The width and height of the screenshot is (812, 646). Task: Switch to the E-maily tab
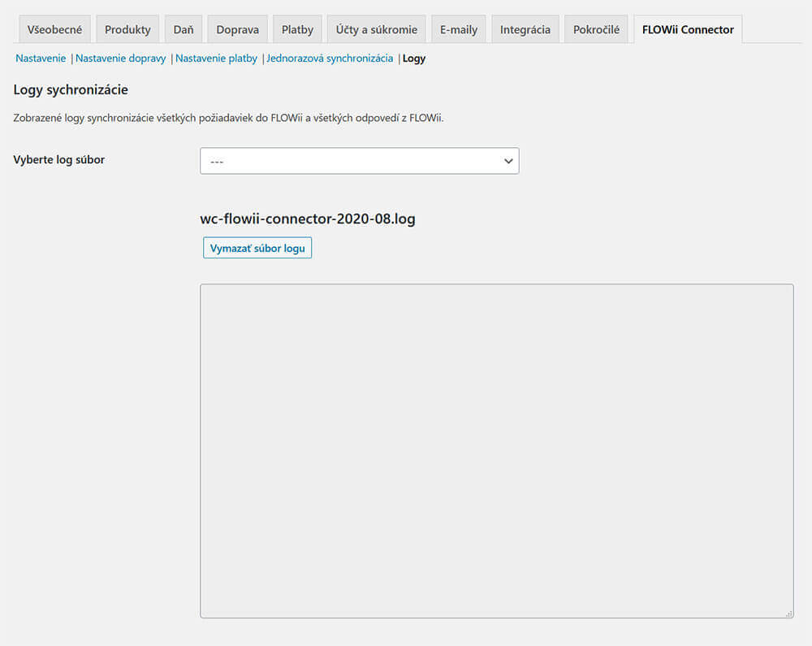[x=458, y=29]
